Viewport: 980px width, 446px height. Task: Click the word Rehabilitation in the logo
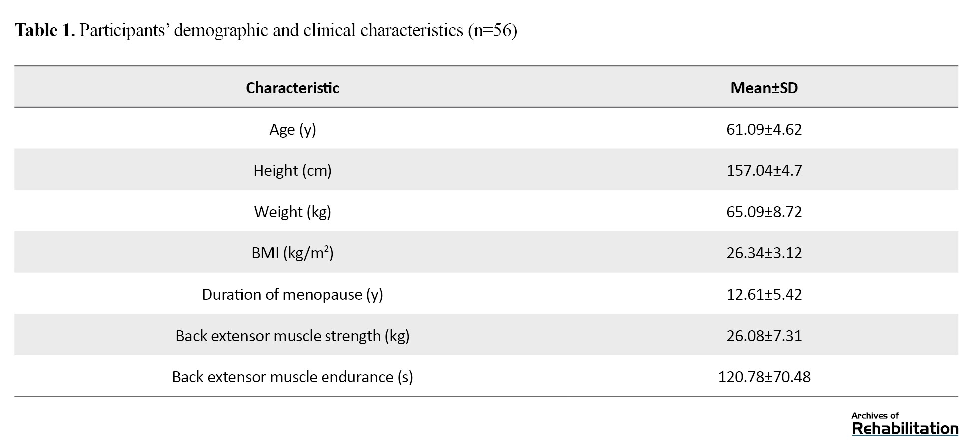[x=905, y=429]
